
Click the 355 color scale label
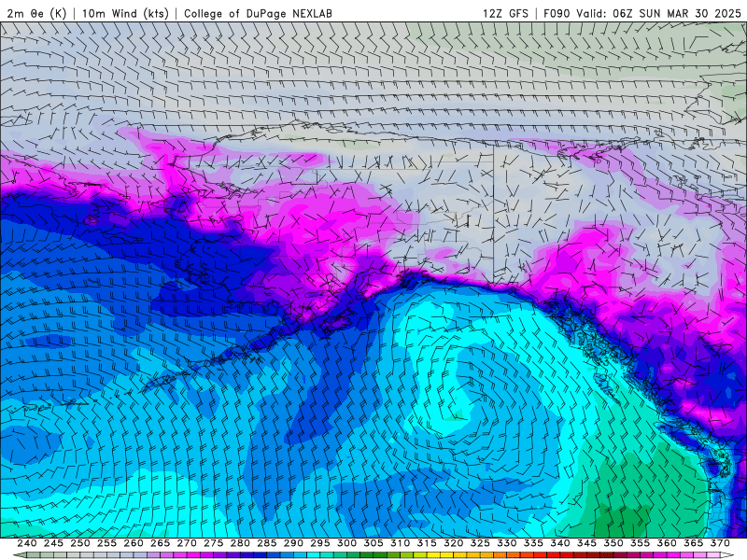coord(641,543)
